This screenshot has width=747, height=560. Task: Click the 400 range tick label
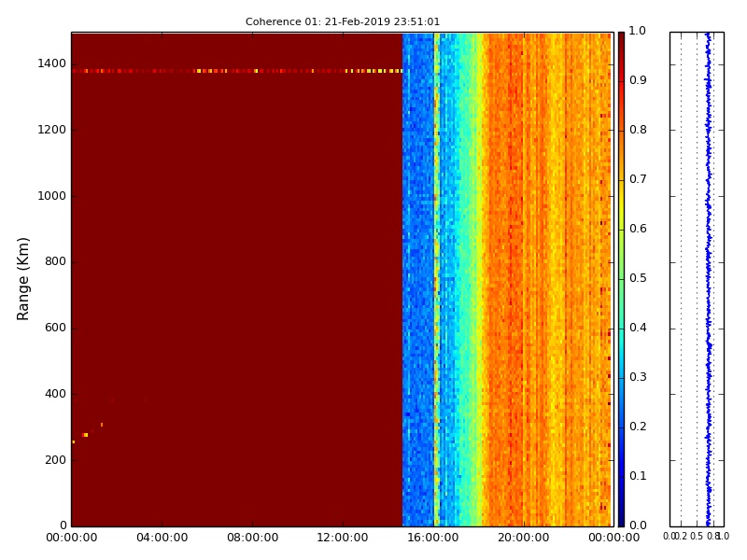pos(55,394)
